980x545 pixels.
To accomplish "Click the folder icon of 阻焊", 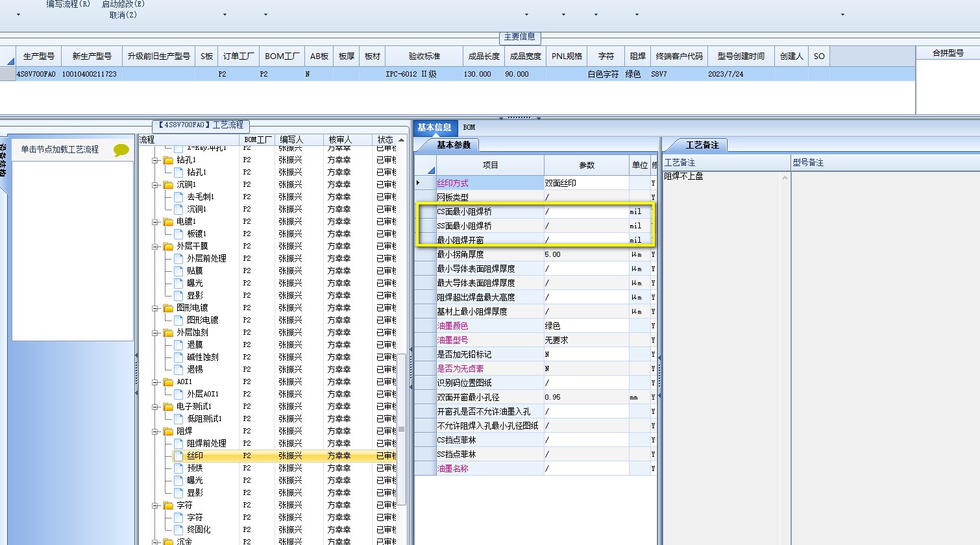I will pyautogui.click(x=168, y=431).
